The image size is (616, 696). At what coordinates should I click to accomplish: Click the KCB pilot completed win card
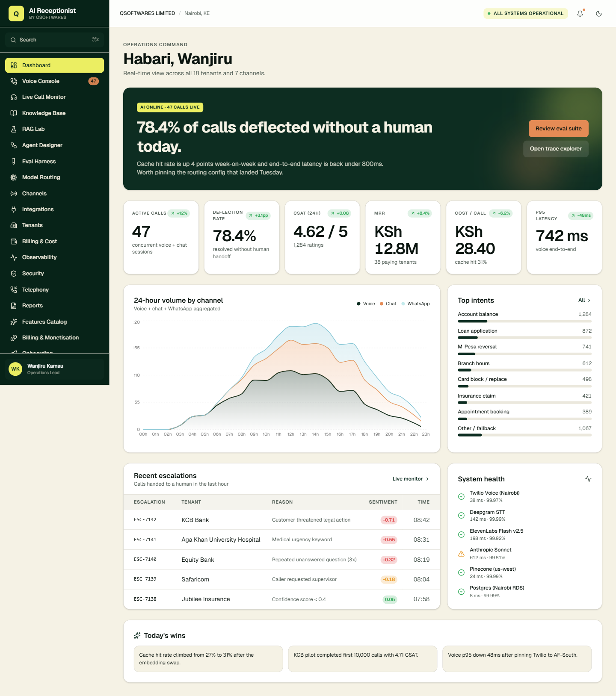click(x=363, y=659)
